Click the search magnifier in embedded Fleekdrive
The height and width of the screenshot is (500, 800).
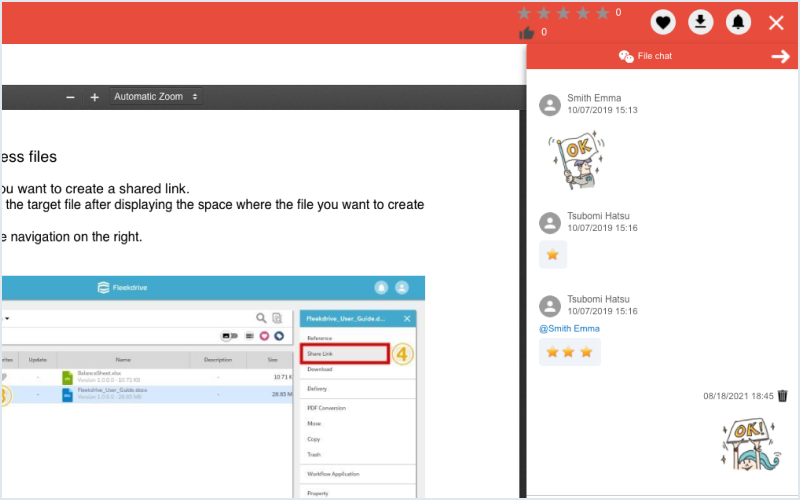261,318
